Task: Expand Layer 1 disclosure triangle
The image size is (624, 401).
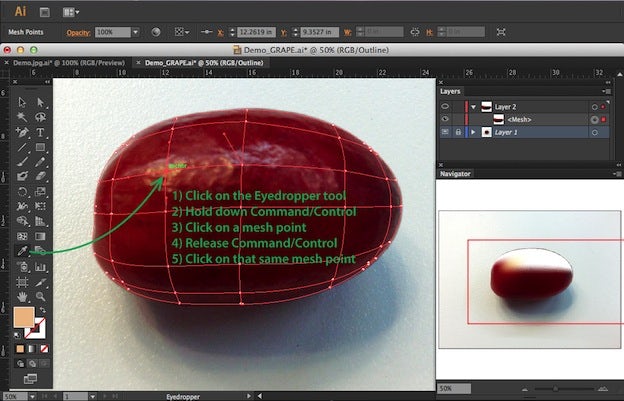Action: click(x=473, y=132)
